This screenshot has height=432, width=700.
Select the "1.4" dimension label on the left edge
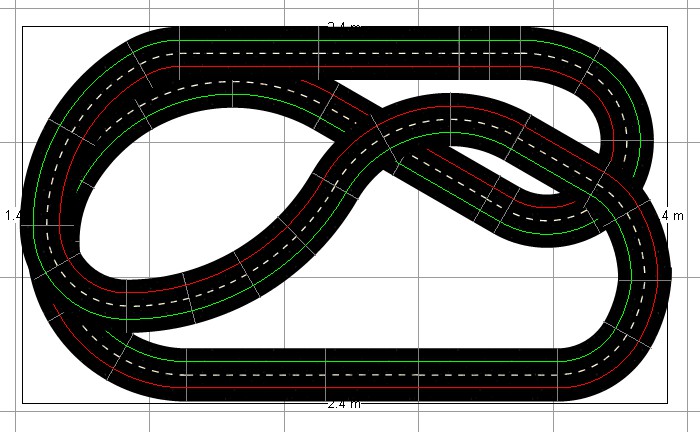click(12, 215)
